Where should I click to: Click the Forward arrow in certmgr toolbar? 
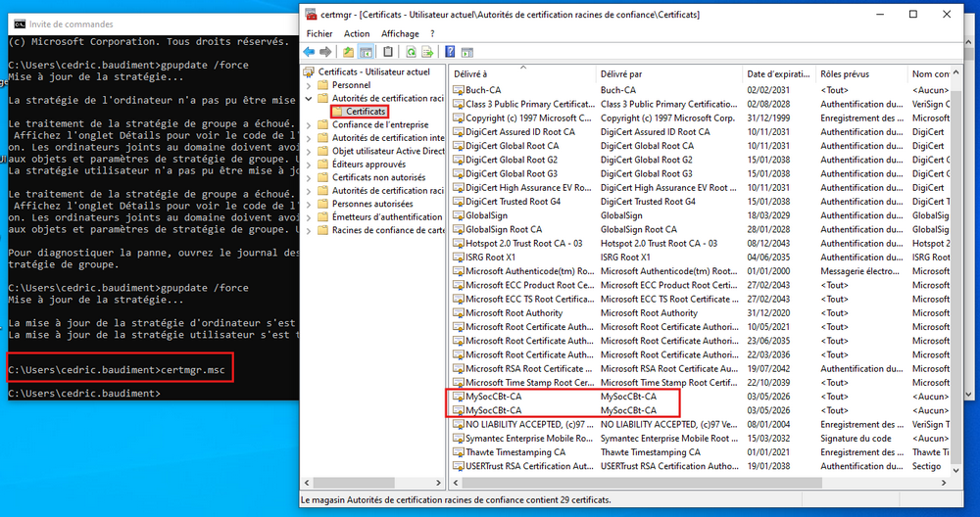pyautogui.click(x=326, y=52)
